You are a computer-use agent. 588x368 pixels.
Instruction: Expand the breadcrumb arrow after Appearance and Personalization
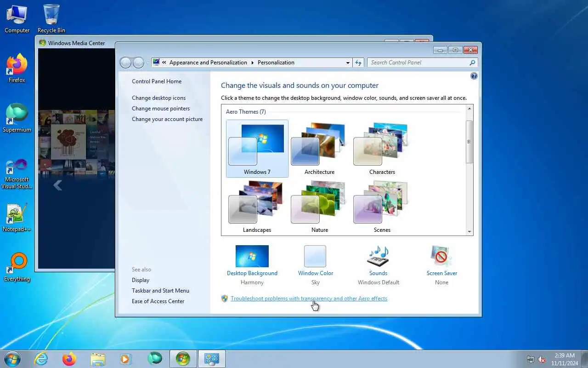click(252, 63)
